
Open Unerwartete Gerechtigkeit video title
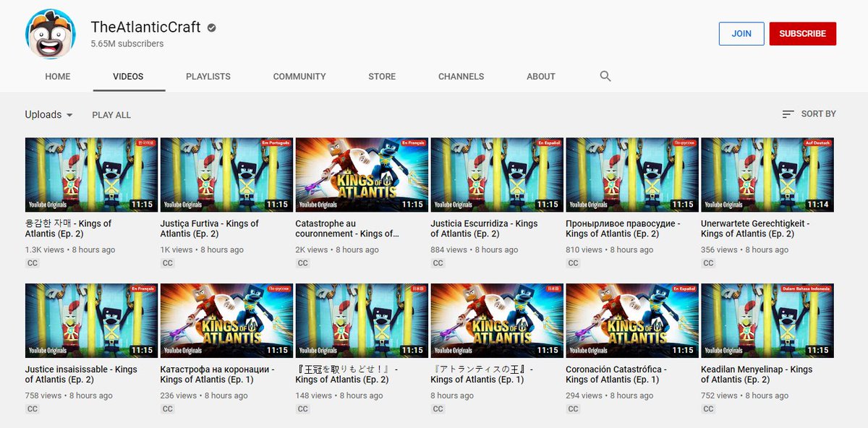coord(755,228)
